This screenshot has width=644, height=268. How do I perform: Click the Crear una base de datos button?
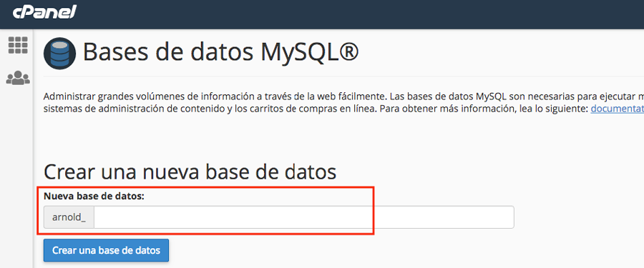(106, 250)
